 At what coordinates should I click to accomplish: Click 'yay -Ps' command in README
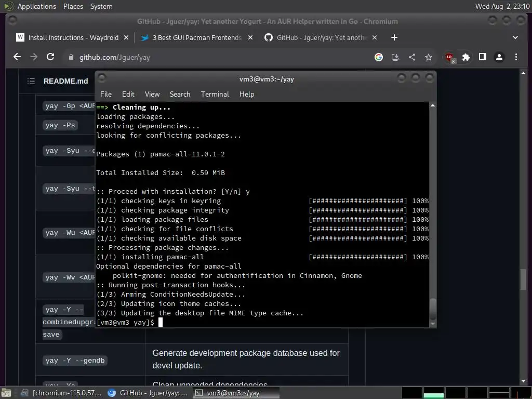pyautogui.click(x=60, y=125)
